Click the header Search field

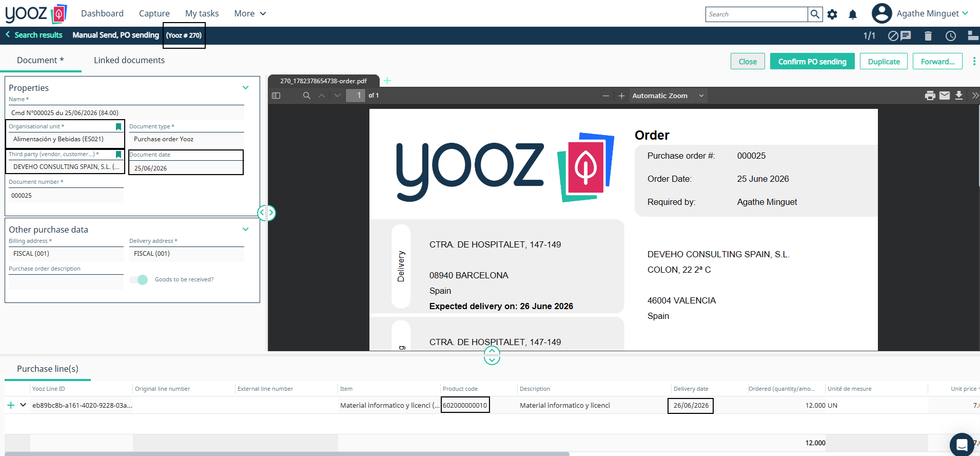coord(757,14)
